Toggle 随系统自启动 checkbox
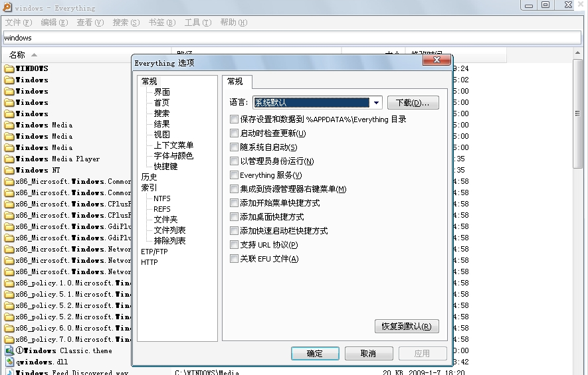This screenshot has height=375, width=588. click(x=234, y=147)
